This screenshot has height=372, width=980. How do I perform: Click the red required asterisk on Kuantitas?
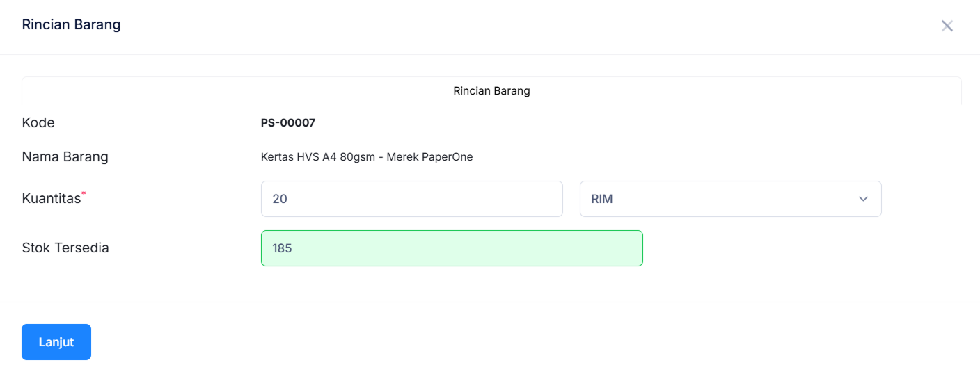(x=84, y=193)
